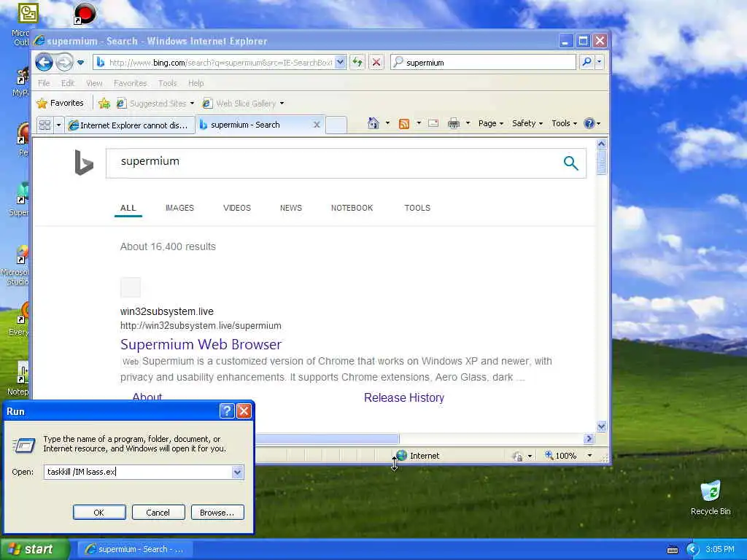Open the About sublink

click(x=147, y=396)
